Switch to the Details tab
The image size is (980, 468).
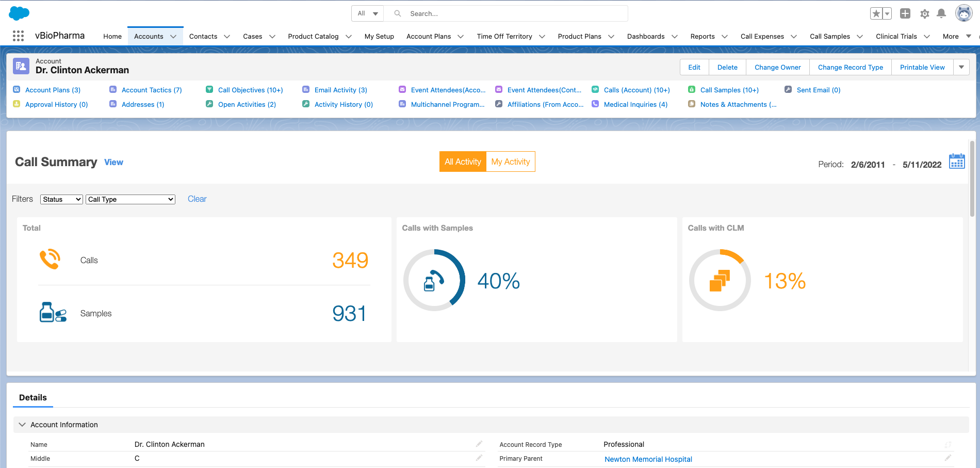pos(33,398)
